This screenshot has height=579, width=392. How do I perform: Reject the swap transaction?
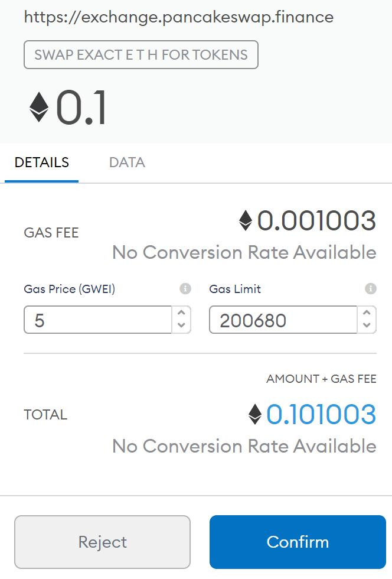click(x=103, y=542)
